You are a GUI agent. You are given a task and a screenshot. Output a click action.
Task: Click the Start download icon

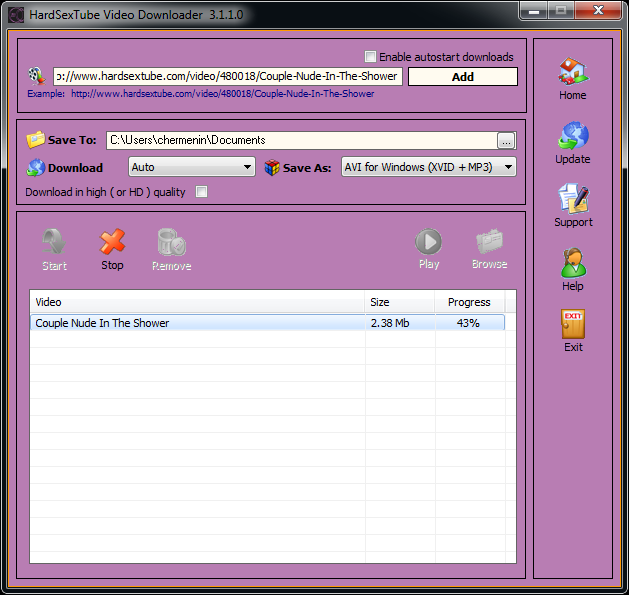[54, 242]
